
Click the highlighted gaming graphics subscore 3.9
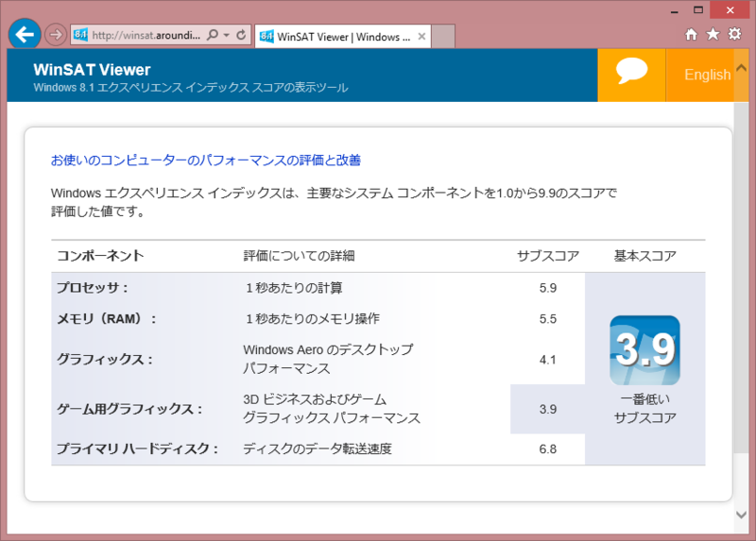[548, 409]
